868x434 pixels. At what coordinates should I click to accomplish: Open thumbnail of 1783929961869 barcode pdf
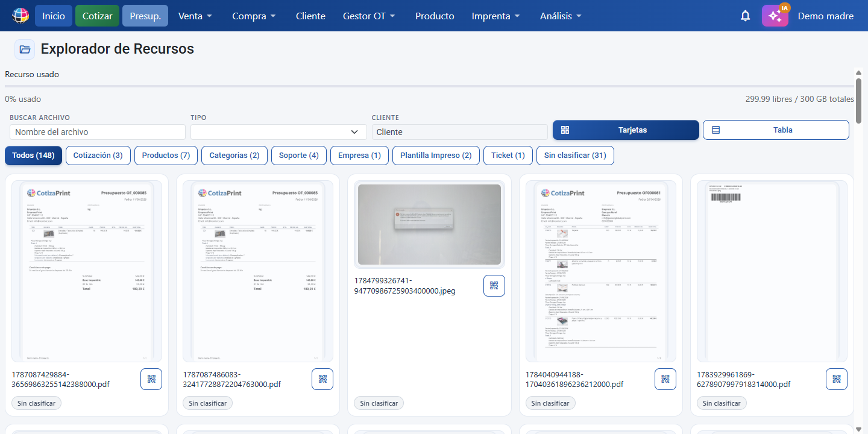tap(772, 271)
